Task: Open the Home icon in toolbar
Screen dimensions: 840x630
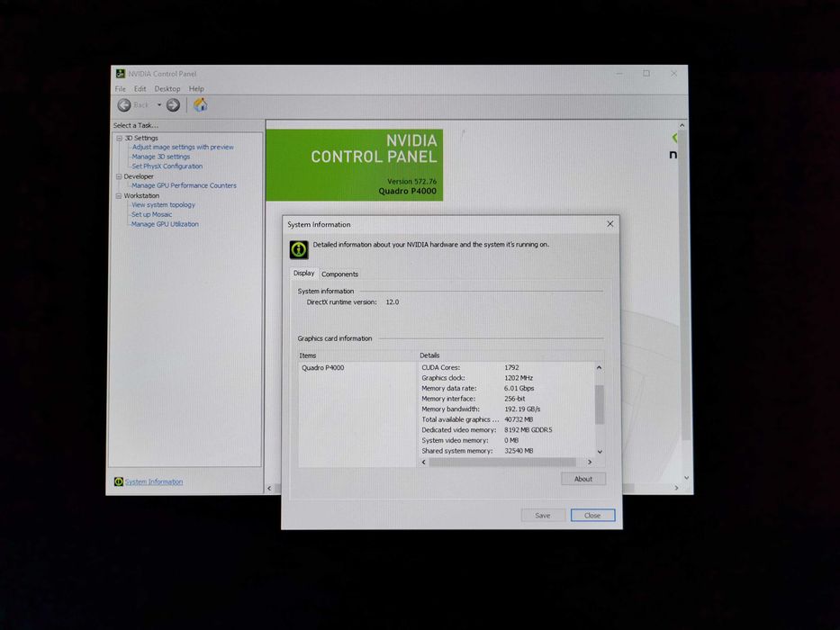Action: [x=201, y=104]
